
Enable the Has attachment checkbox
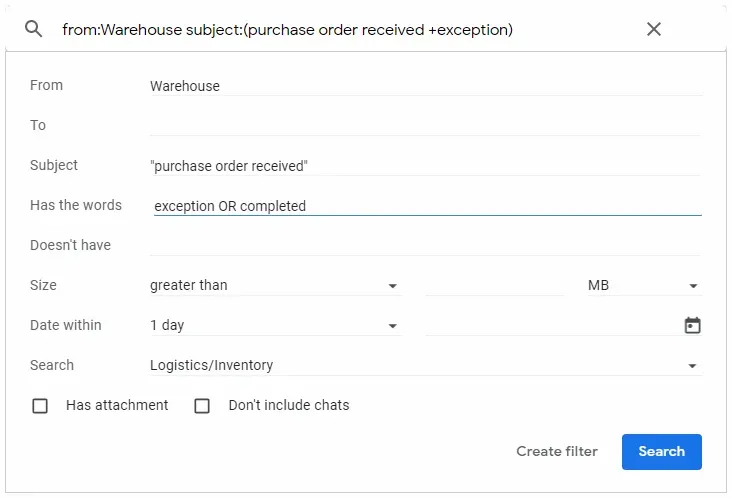pos(40,406)
